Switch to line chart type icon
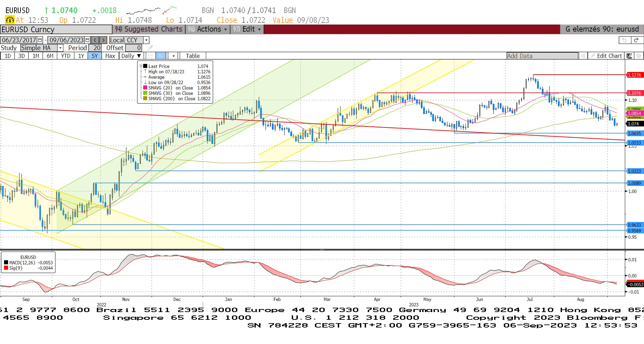Screen dimensions: 644x344 [151, 56]
